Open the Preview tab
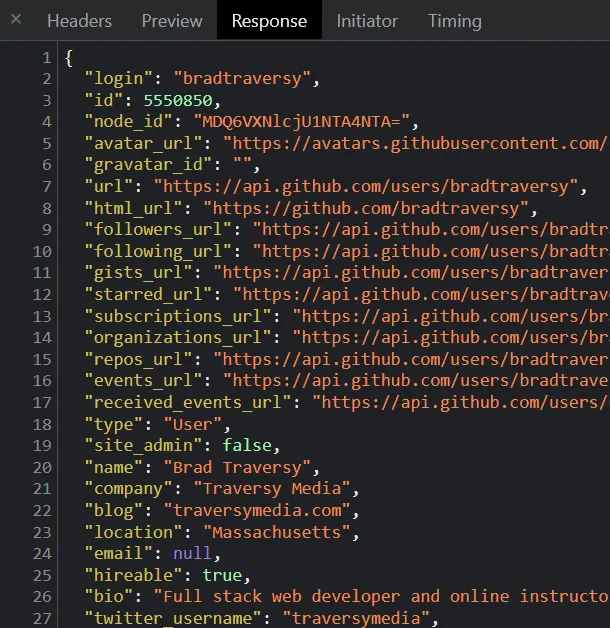Viewport: 610px width, 628px height. pyautogui.click(x=172, y=21)
